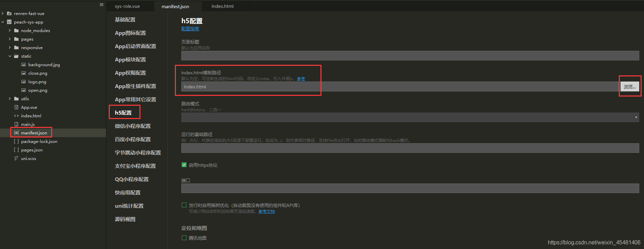This screenshot has height=249, width=644.
Task: Click the App.vue file icon
Action: (x=16, y=107)
